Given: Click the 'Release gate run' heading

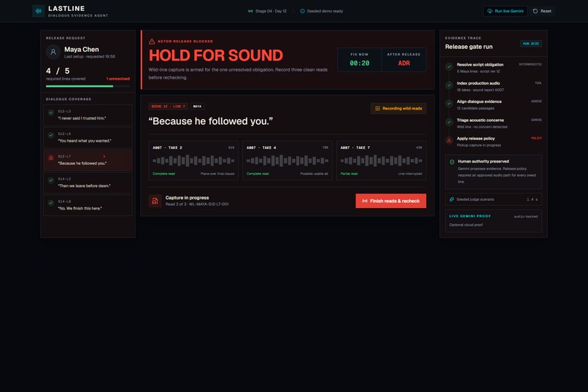Looking at the screenshot, I should [469, 47].
